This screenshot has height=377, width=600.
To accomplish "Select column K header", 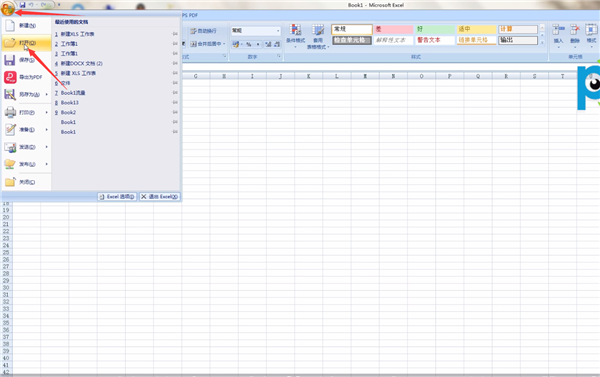I will 308,76.
